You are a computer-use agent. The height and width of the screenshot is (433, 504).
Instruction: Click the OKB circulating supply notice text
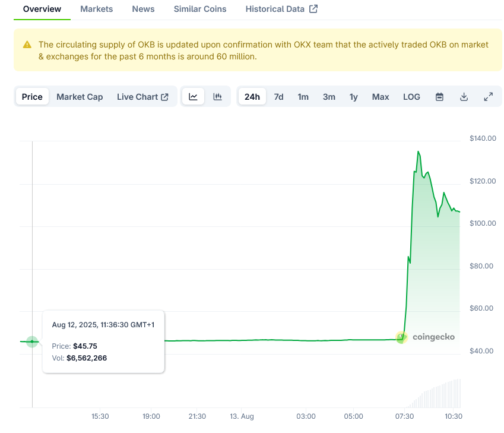click(263, 50)
